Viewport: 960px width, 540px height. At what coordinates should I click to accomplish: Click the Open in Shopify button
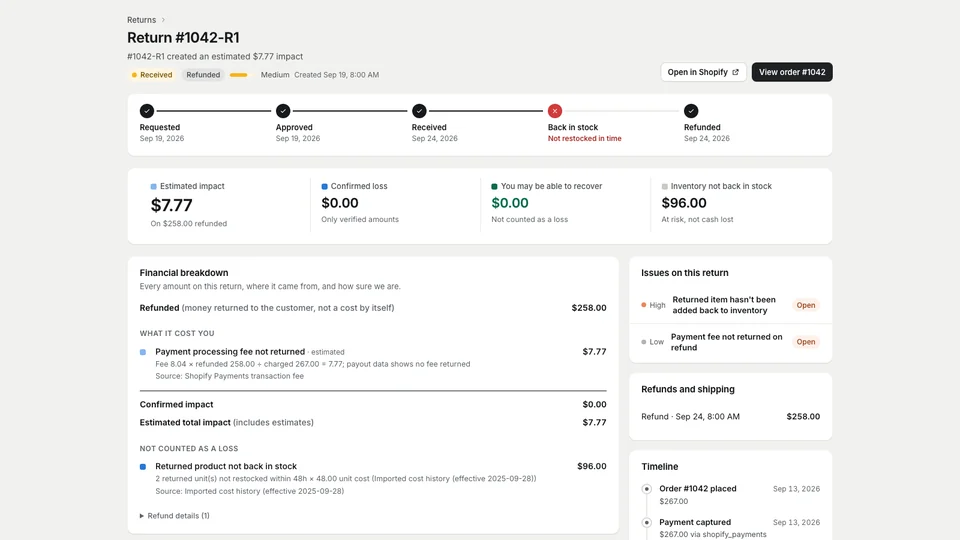tap(703, 72)
